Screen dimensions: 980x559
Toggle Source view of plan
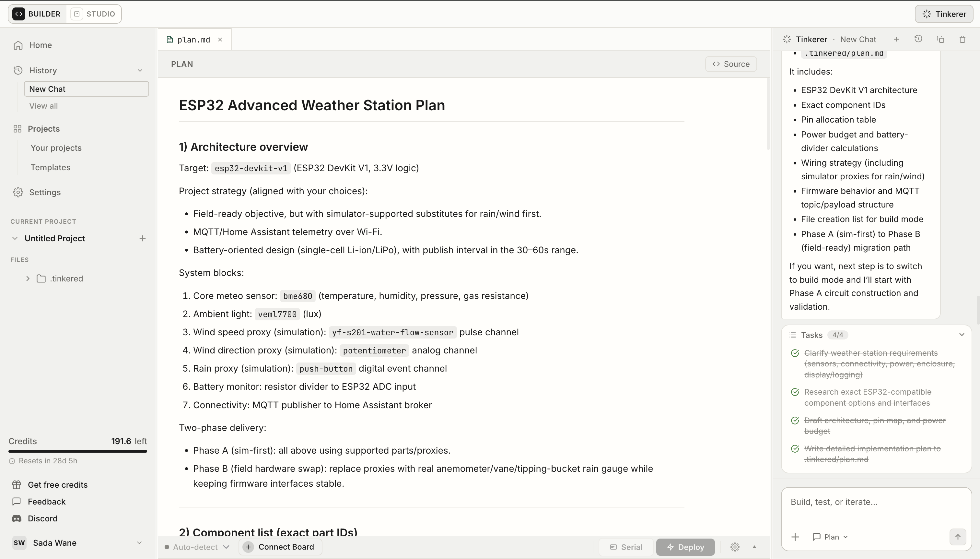[730, 64]
